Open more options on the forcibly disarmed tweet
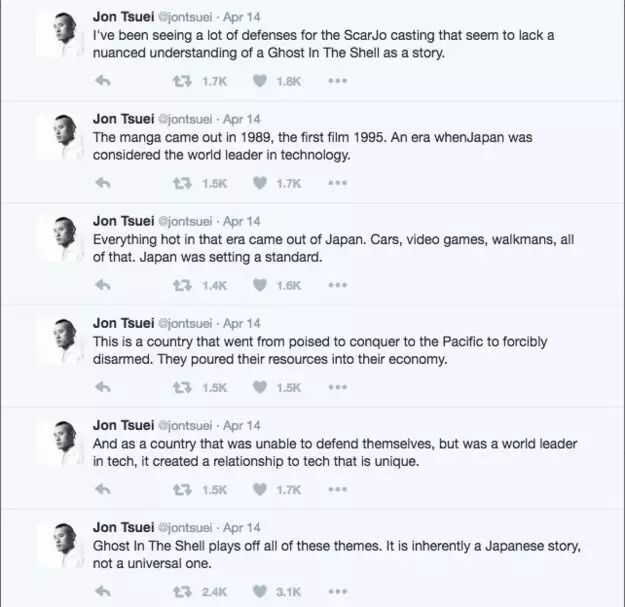Screen dimensions: 625x607 [x=337, y=387]
